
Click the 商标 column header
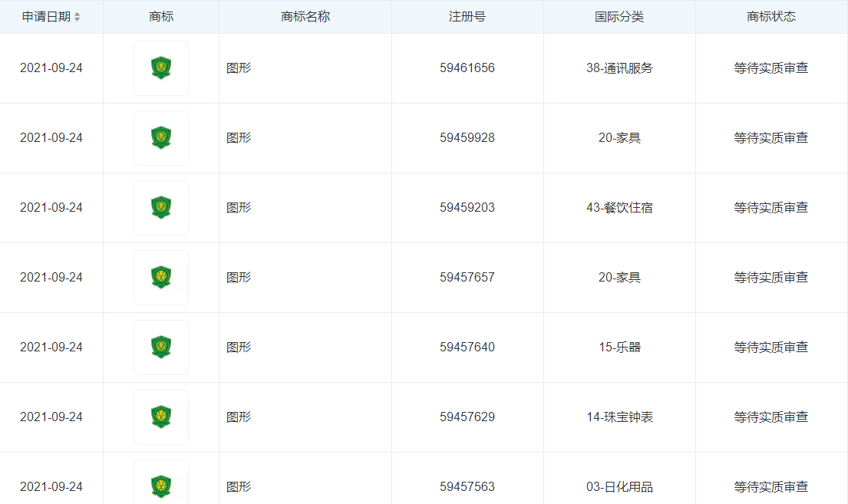(x=161, y=17)
